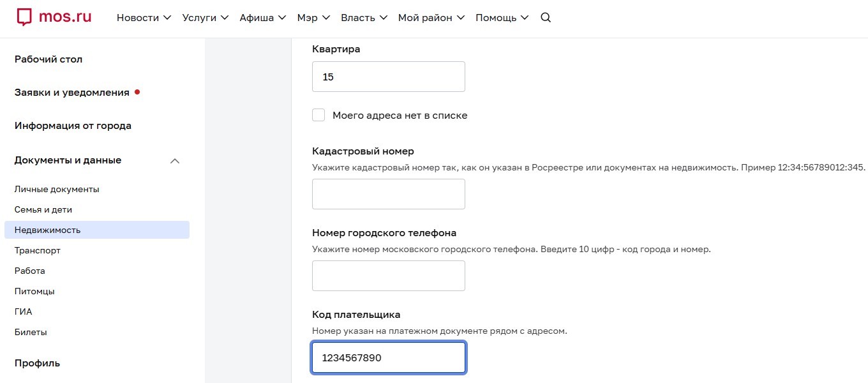The image size is (868, 383).
Task: Tick the 'Моего адреса нет в списке' checkbox
Action: click(318, 116)
